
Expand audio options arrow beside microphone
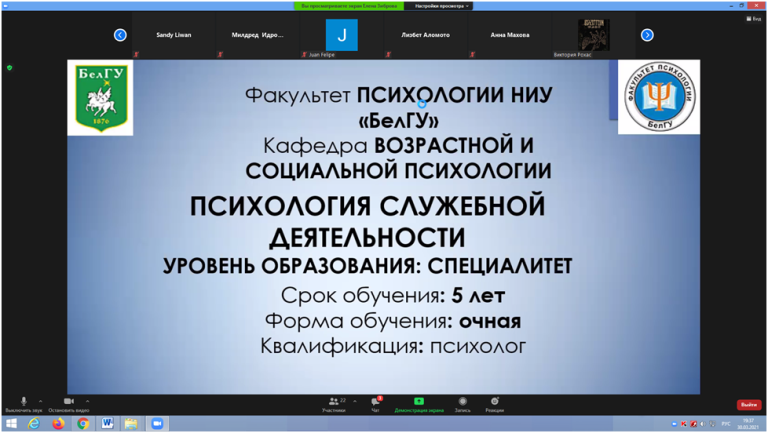(x=42, y=399)
